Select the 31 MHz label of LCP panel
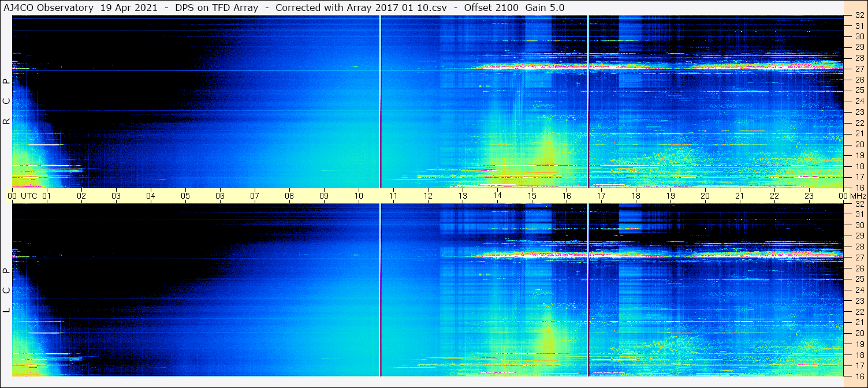The height and width of the screenshot is (388, 868). coord(859,214)
